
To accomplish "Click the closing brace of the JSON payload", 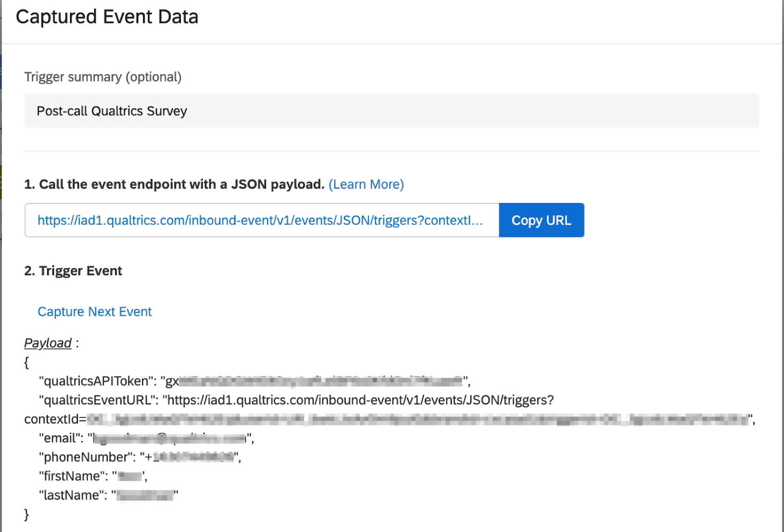I will pyautogui.click(x=26, y=514).
